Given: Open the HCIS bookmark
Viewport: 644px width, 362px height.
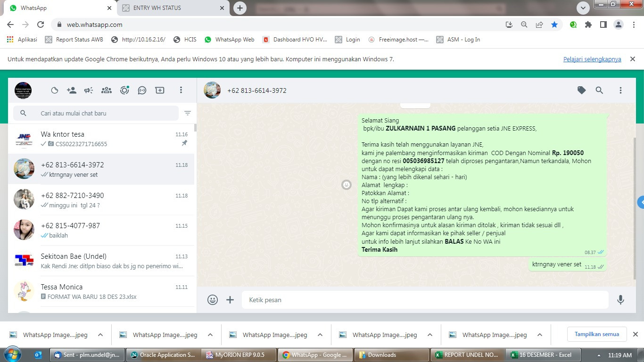Looking at the screenshot, I should pyautogui.click(x=185, y=40).
